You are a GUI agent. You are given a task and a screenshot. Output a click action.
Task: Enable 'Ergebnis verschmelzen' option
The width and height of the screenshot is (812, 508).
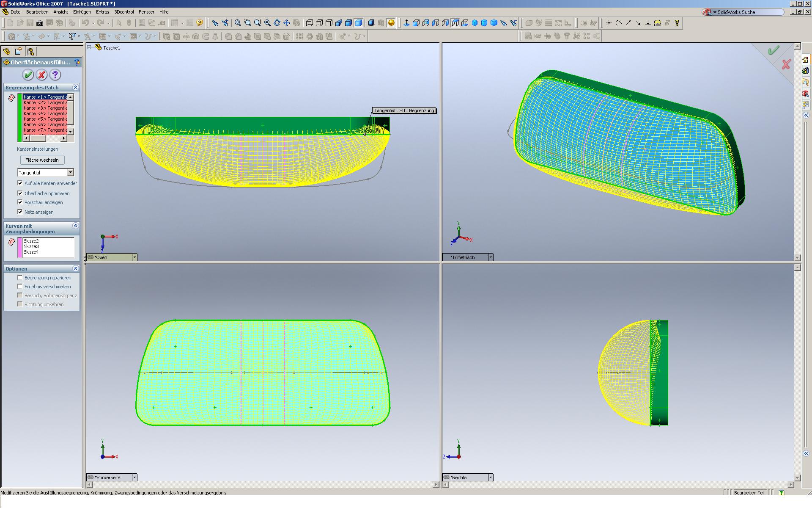point(20,287)
